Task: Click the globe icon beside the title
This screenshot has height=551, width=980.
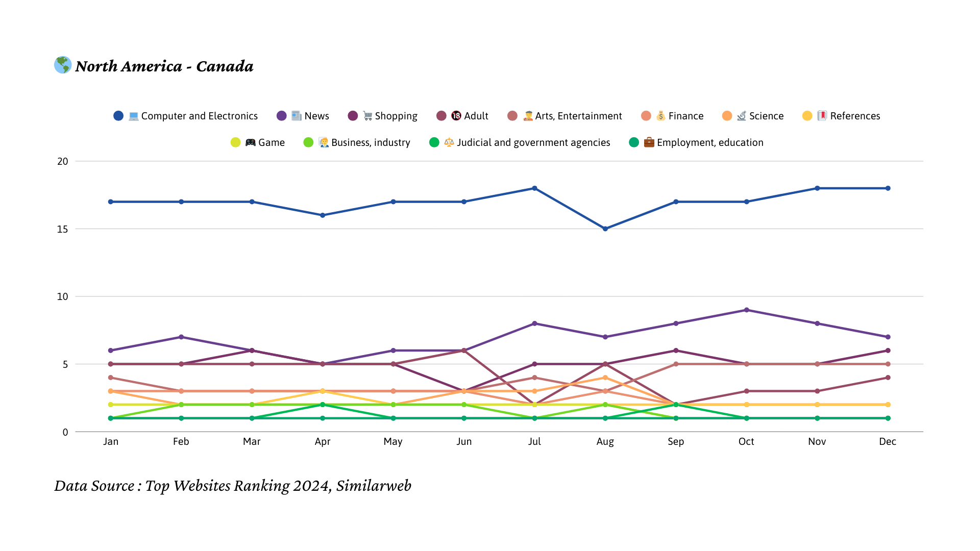Action: [x=63, y=65]
